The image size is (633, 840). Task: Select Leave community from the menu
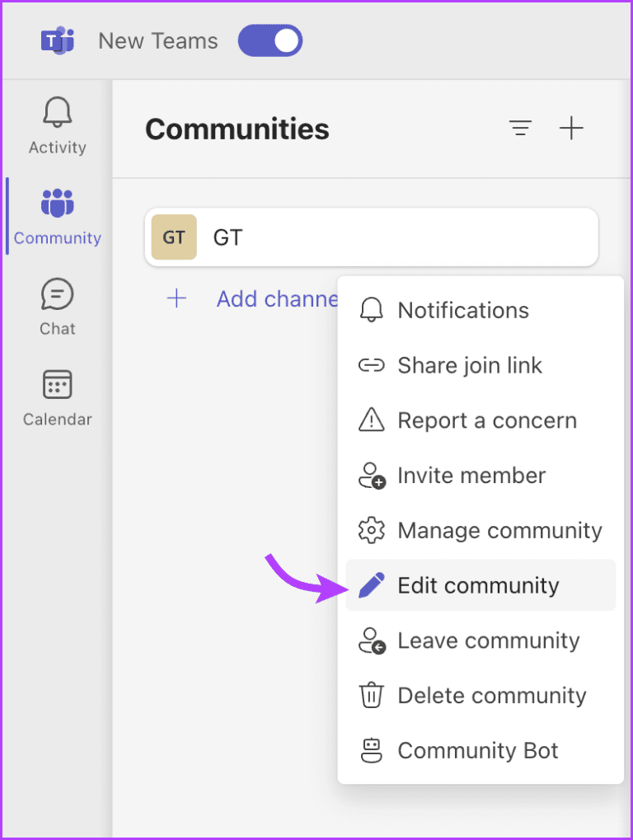tap(489, 640)
